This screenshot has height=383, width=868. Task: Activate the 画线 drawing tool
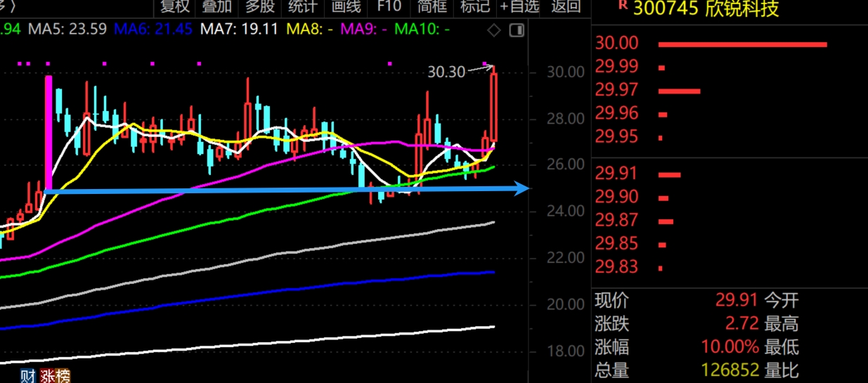click(x=346, y=7)
